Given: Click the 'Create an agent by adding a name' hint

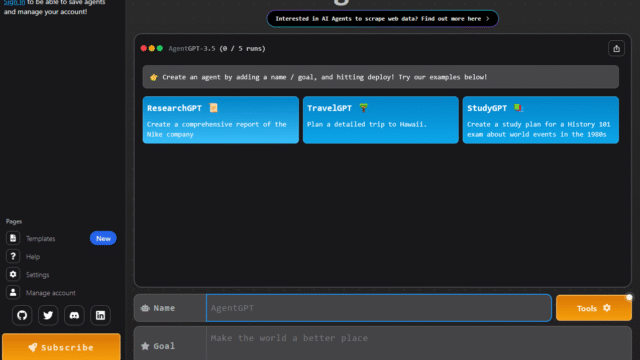Looking at the screenshot, I should click(380, 77).
